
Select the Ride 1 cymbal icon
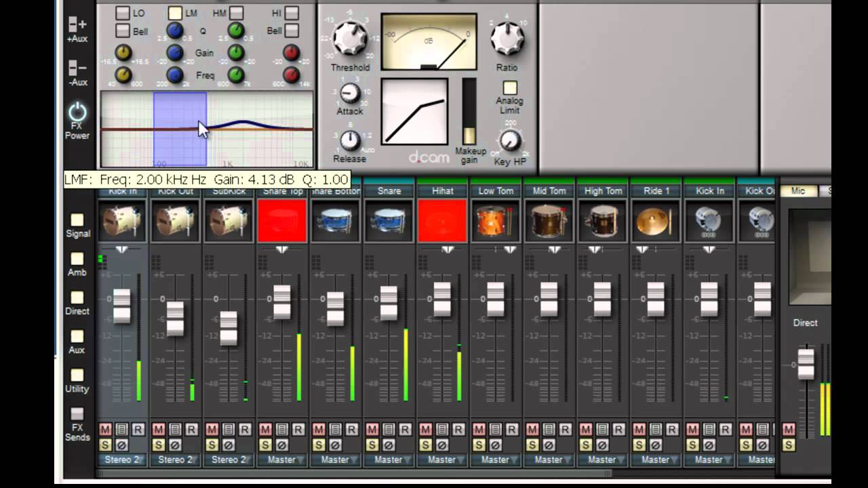[656, 221]
